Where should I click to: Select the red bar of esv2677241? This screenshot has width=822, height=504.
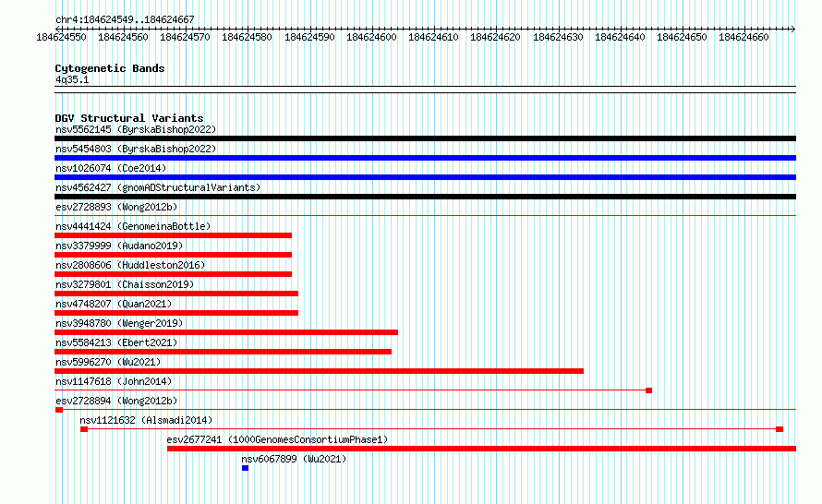pos(481,449)
